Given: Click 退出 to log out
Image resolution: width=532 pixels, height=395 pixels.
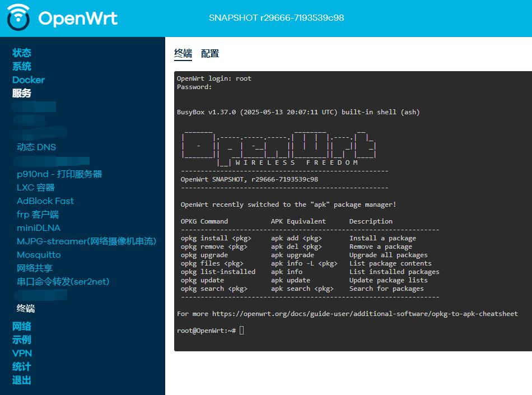Looking at the screenshot, I should pos(22,380).
